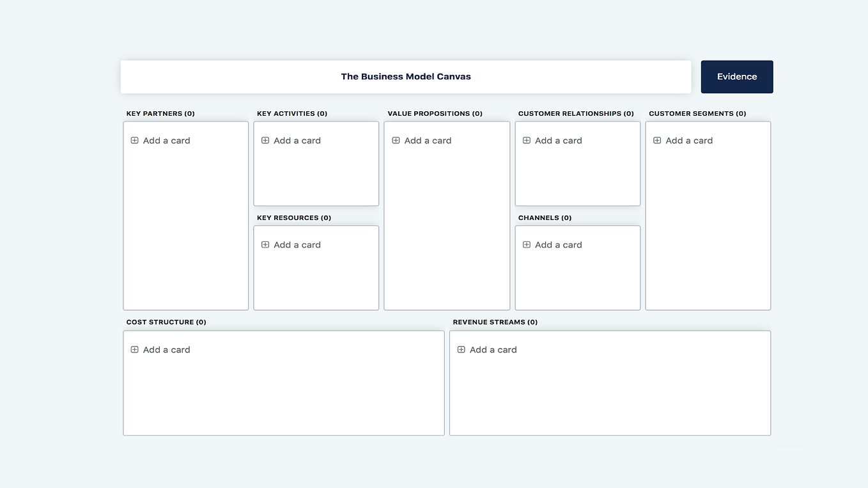Add a card to Key Resources

coord(297,244)
